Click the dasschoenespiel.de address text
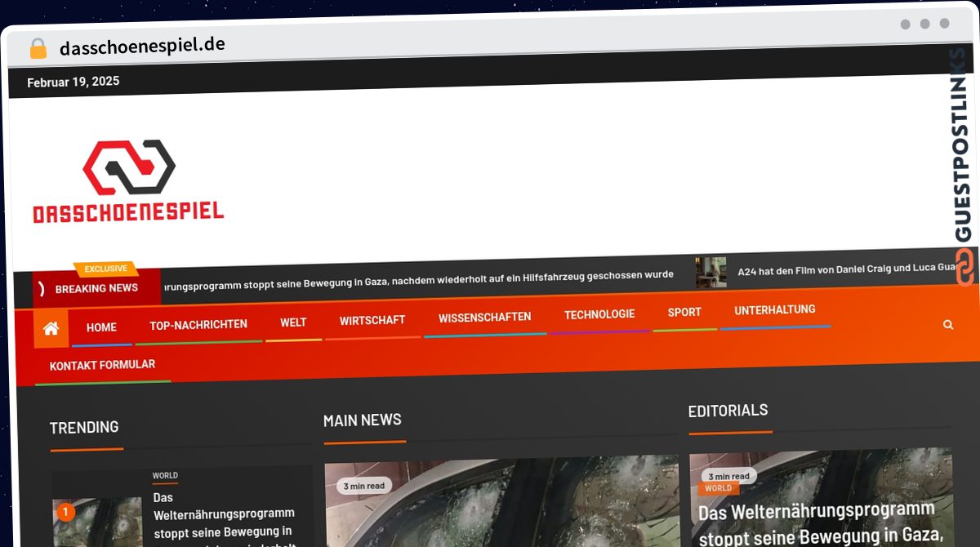Screen dimensions: 980x547 pos(142,46)
